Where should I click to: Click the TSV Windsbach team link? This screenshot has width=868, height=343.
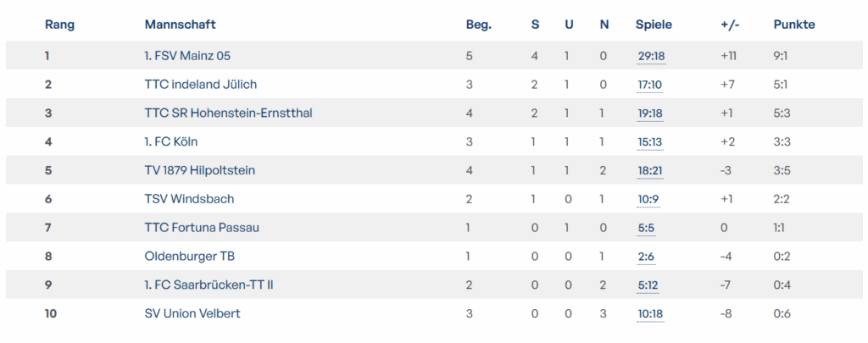189,199
